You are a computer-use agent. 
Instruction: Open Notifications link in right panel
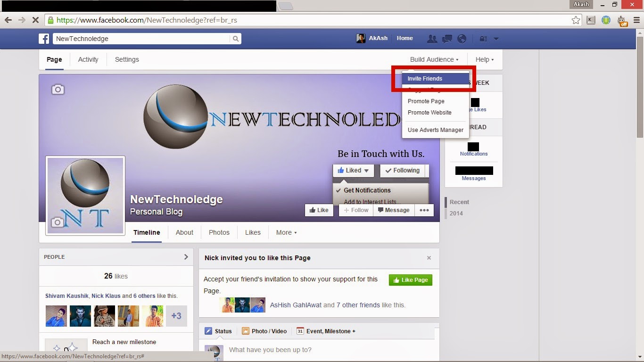[474, 154]
